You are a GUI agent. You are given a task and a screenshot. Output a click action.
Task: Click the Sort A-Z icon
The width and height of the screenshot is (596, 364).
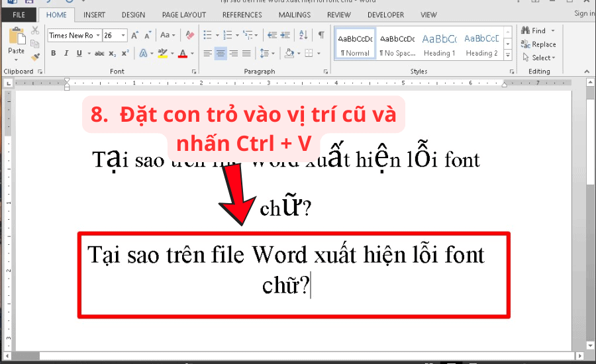pos(304,35)
